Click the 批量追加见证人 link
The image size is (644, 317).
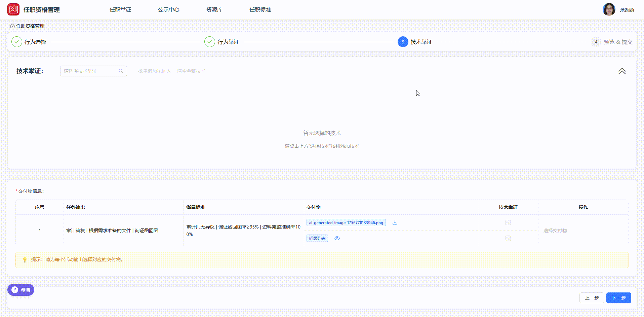coord(154,71)
